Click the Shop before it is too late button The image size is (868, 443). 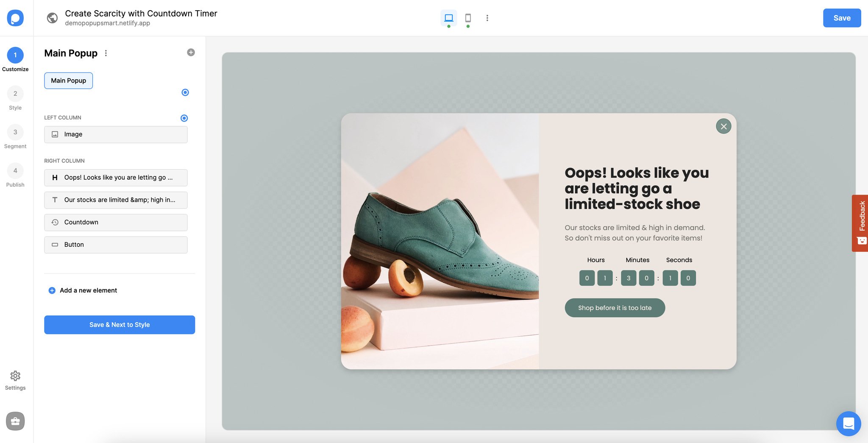(615, 308)
